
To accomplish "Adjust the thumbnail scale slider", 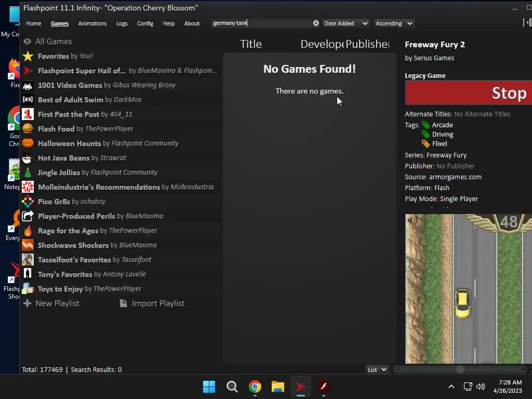I will pos(460,369).
